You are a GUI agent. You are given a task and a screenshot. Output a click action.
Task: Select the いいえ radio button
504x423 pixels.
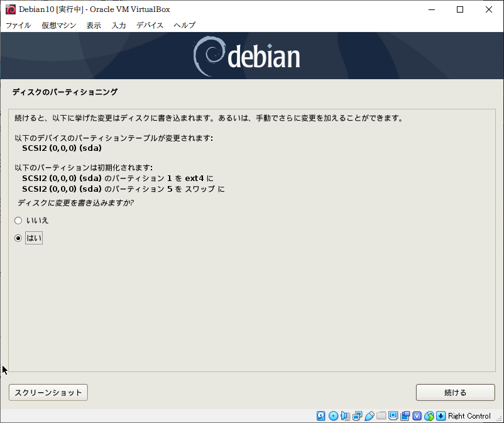(18, 221)
